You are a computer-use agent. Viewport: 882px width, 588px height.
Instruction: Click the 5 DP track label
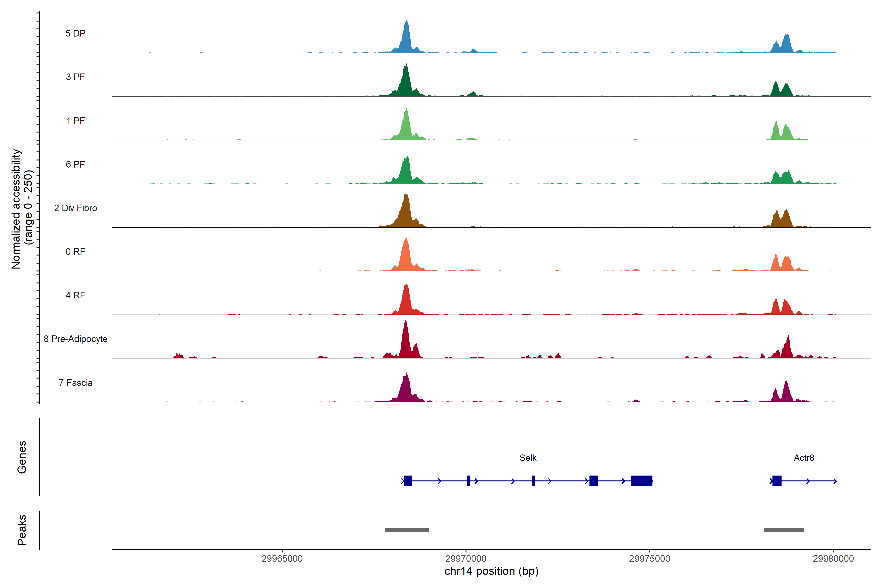pos(75,33)
